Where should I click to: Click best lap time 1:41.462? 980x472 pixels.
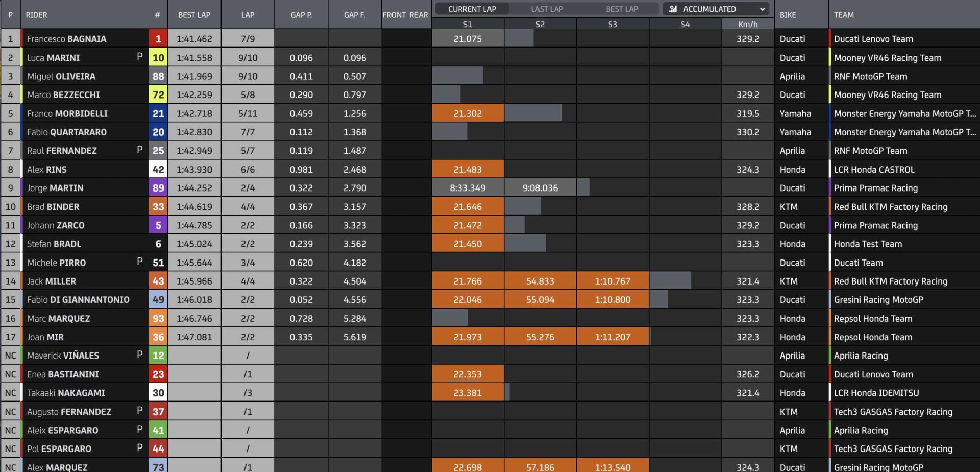tap(194, 39)
